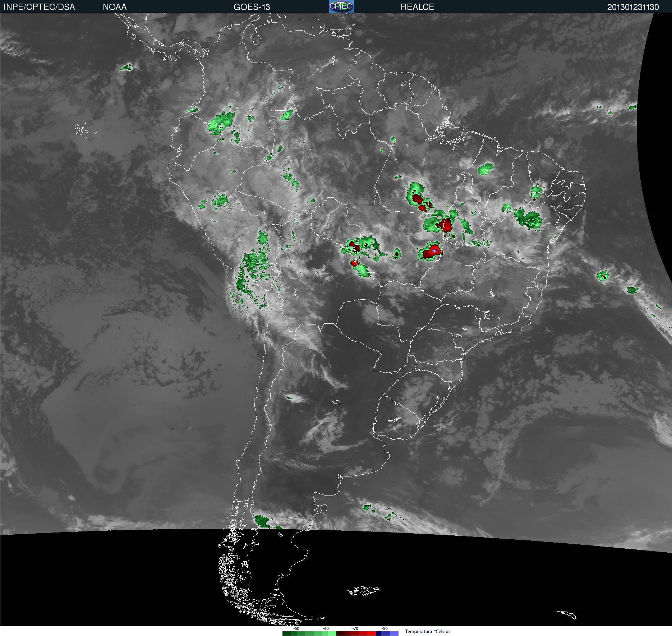672x636 pixels.
Task: Select the Temperatura °Celsius legend label
Action: [x=428, y=631]
